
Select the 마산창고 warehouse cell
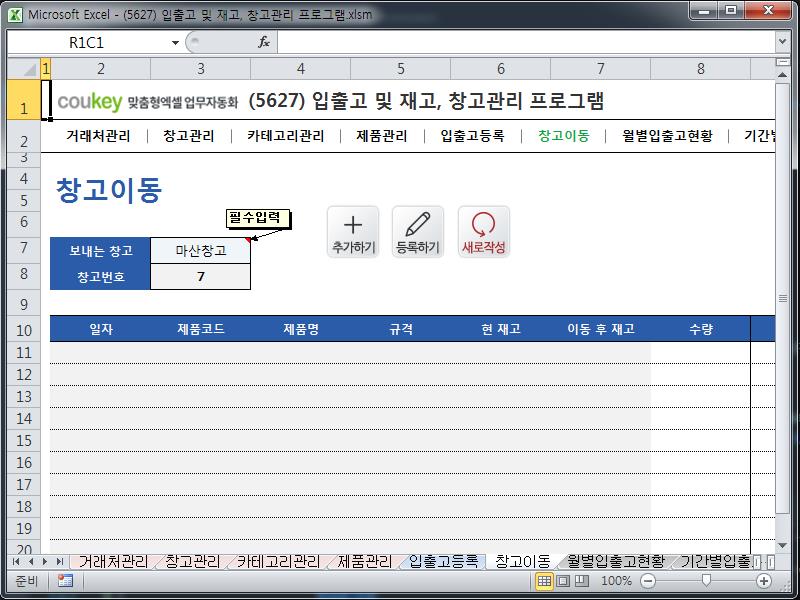click(x=201, y=251)
